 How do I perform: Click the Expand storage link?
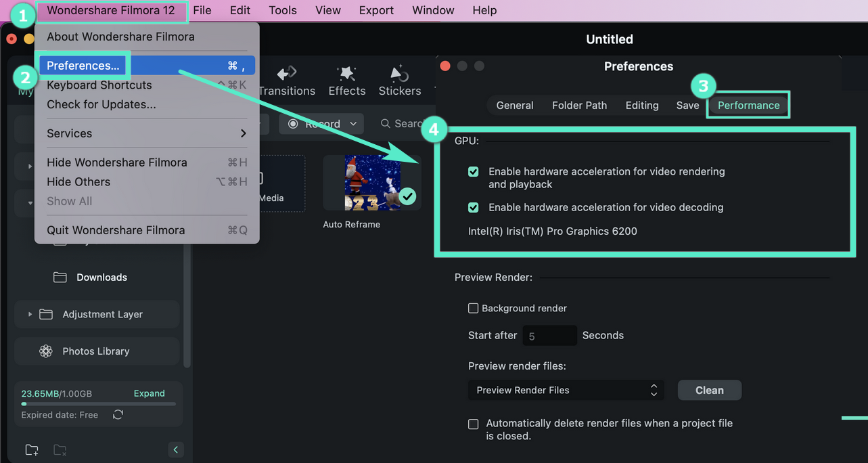point(149,393)
